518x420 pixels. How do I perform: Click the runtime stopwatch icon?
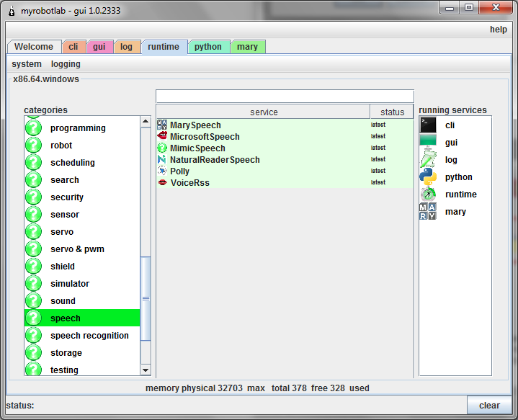(x=428, y=194)
